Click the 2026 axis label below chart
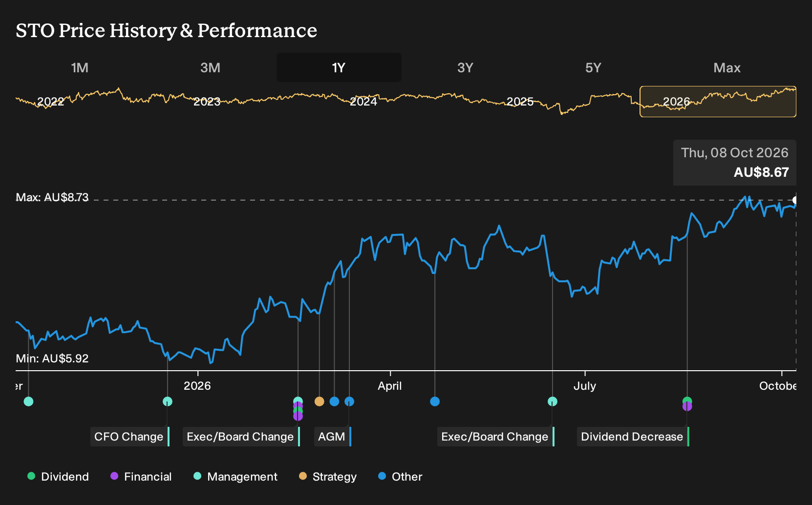 coord(197,386)
